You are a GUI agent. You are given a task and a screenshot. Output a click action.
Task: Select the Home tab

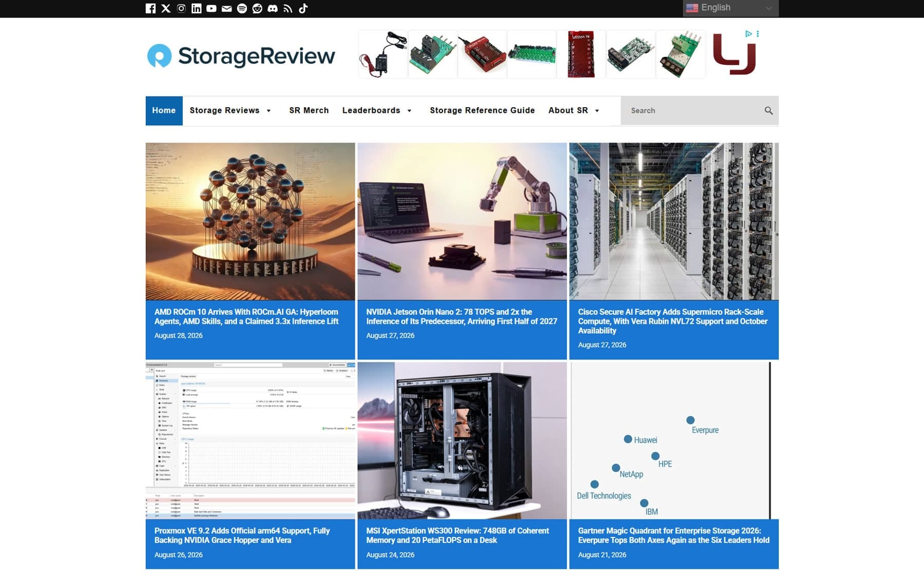tap(164, 110)
